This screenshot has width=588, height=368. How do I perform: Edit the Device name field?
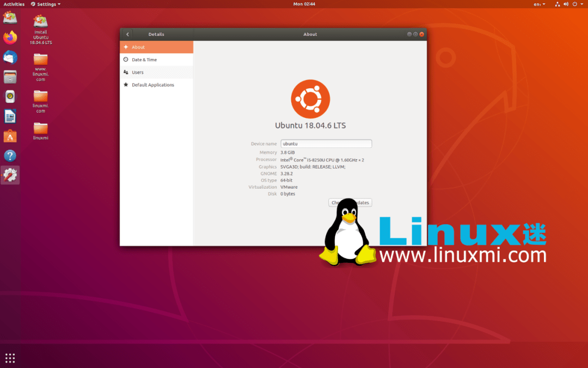(x=326, y=143)
